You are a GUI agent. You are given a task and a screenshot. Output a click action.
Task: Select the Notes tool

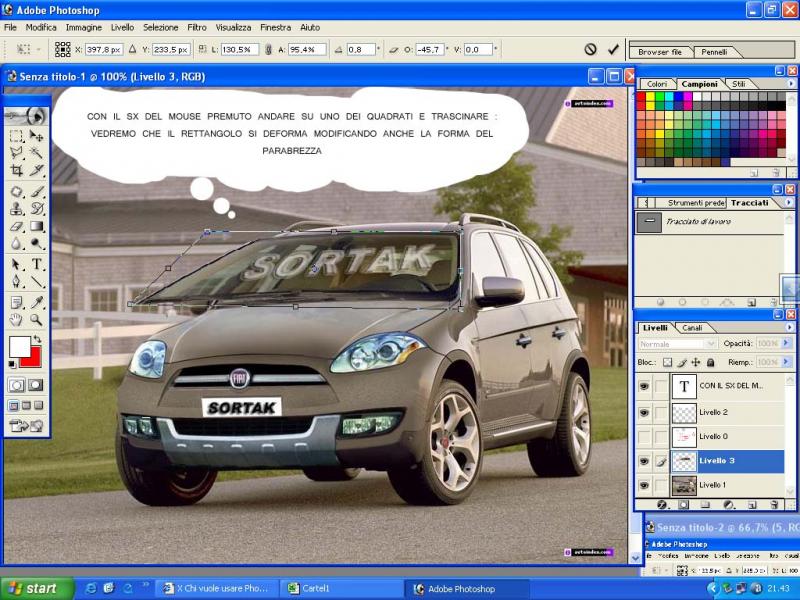point(17,303)
